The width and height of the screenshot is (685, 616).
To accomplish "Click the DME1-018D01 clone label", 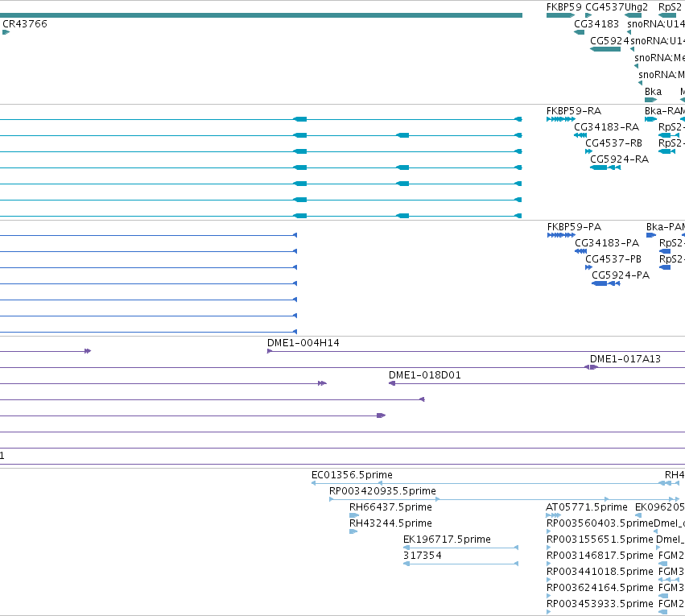I will (425, 376).
